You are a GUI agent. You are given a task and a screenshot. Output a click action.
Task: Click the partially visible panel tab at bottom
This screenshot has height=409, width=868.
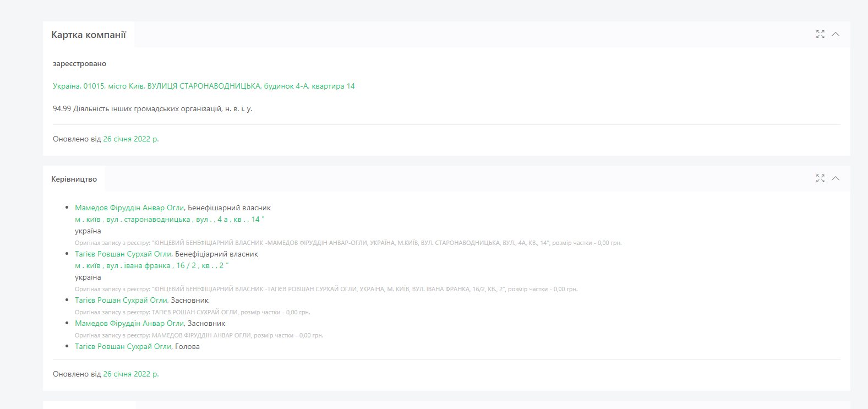tap(89, 405)
